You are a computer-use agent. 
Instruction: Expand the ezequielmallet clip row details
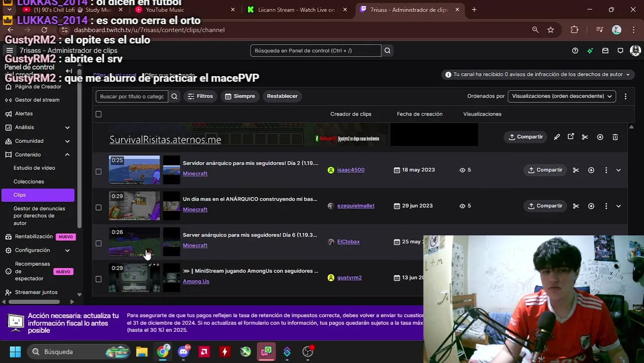tap(618, 206)
